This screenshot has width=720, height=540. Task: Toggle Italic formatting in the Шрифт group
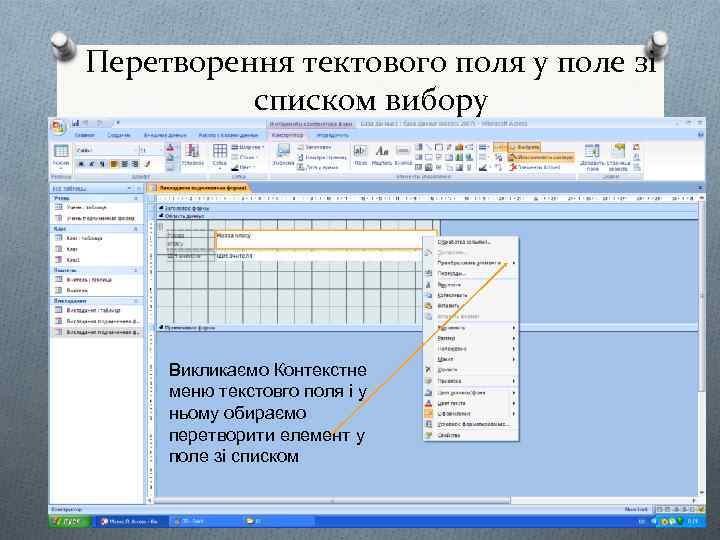91,164
